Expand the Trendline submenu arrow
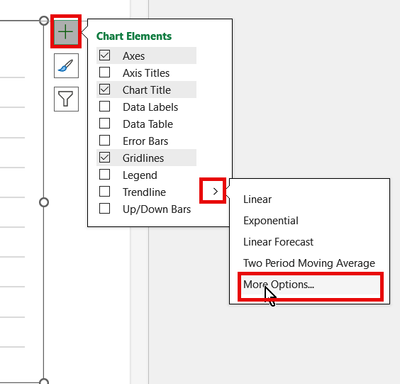This screenshot has height=384, width=400. pyautogui.click(x=215, y=191)
